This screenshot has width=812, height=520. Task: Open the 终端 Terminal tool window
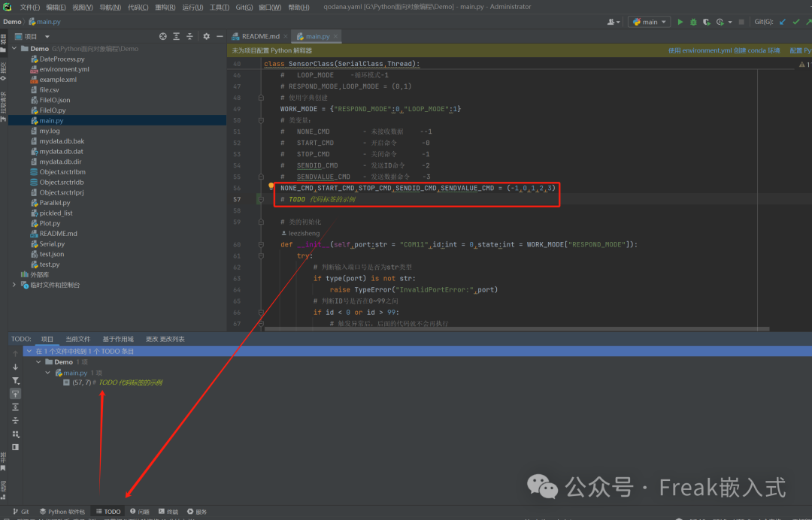click(168, 512)
